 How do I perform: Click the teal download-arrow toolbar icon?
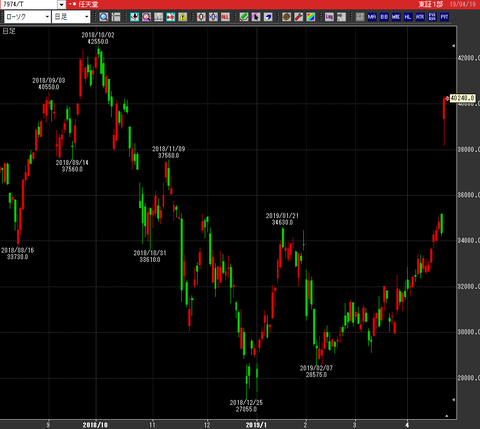click(x=134, y=17)
